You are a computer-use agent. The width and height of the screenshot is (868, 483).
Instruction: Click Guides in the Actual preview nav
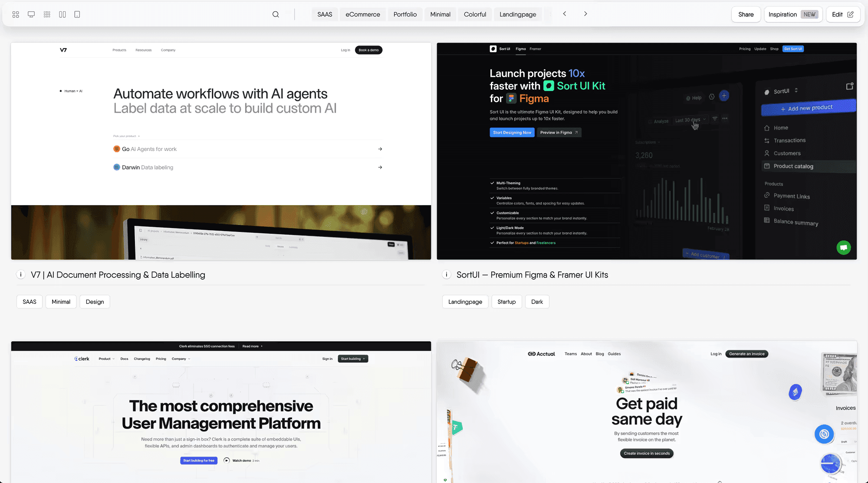pyautogui.click(x=614, y=354)
